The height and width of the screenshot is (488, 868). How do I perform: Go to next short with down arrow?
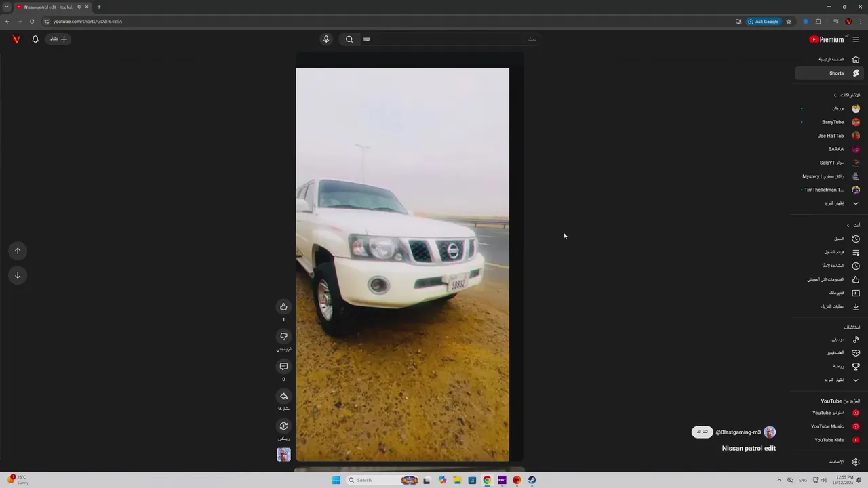click(x=18, y=275)
